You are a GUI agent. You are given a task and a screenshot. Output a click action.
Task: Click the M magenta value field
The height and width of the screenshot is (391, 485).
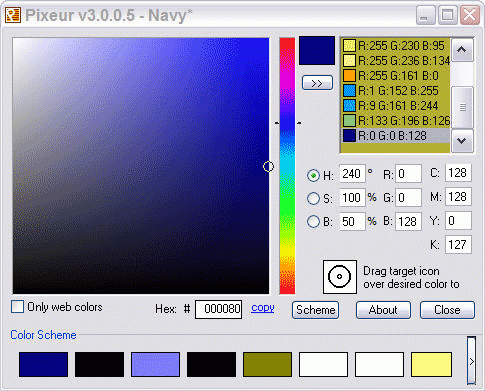click(x=458, y=197)
